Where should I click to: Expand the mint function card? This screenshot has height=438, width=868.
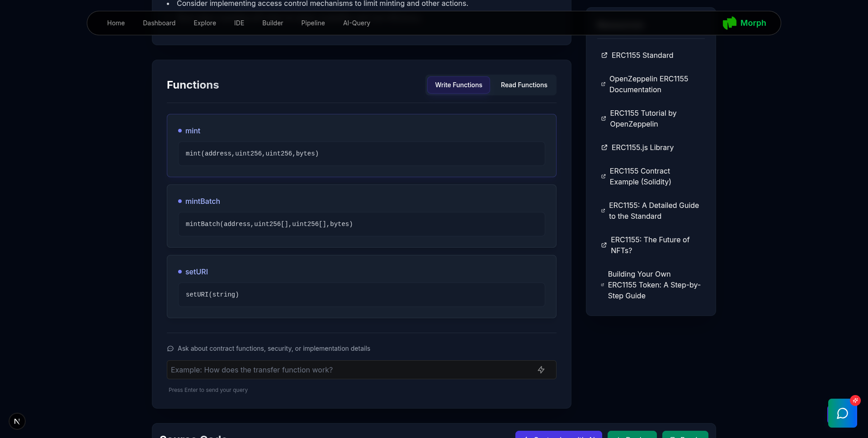coord(193,131)
